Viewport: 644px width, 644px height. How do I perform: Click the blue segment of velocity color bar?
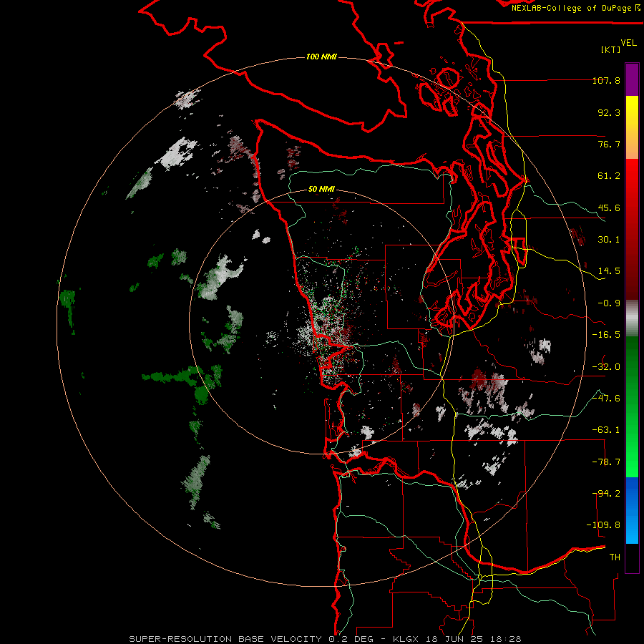point(632,510)
